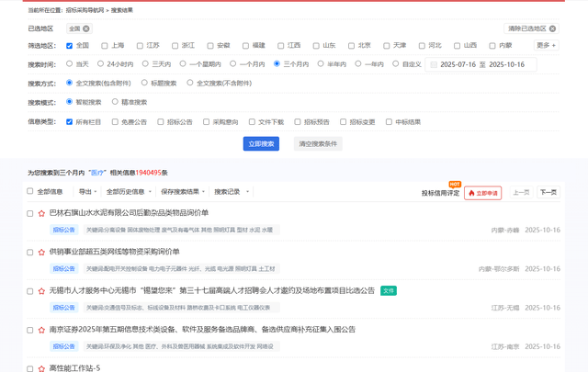588x372 pixels.
Task: Choose 精准搜索 search mode
Action: [115, 102]
